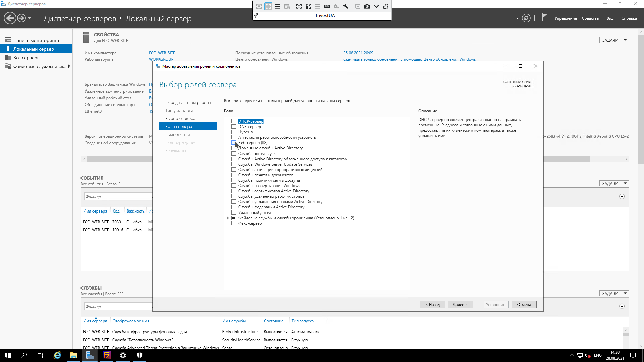This screenshot has height=362, width=644.
Task: Click the camera screenshot icon in remote toolbar
Action: tap(367, 6)
